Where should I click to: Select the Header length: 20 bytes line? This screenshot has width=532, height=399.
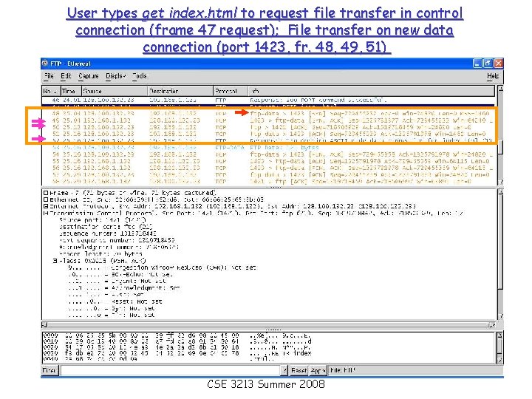coord(100,253)
